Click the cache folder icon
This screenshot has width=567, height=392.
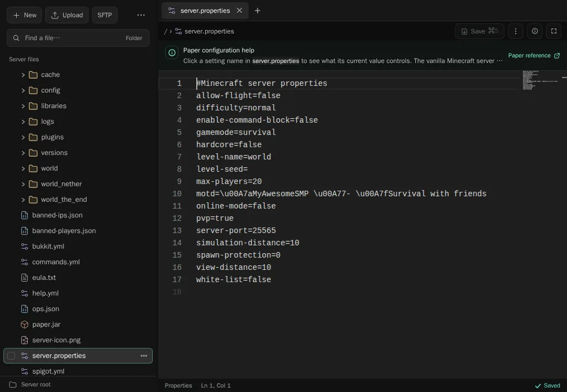[x=33, y=75]
